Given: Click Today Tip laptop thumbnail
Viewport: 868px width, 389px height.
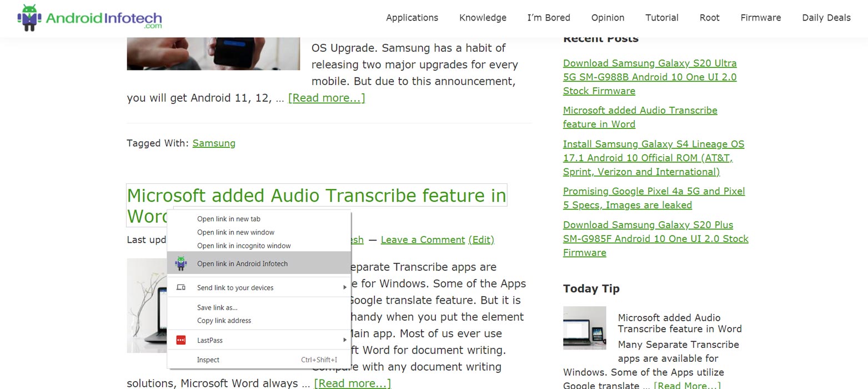Looking at the screenshot, I should [585, 328].
